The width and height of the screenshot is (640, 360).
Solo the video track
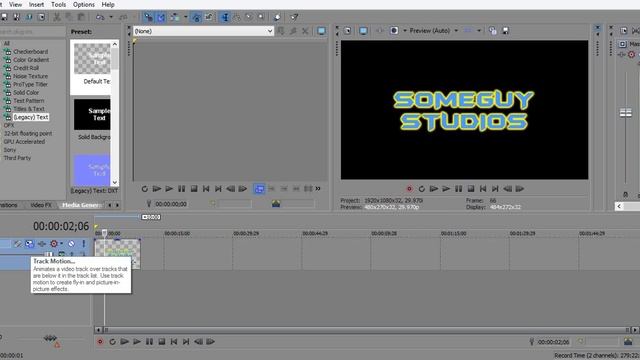point(83,244)
